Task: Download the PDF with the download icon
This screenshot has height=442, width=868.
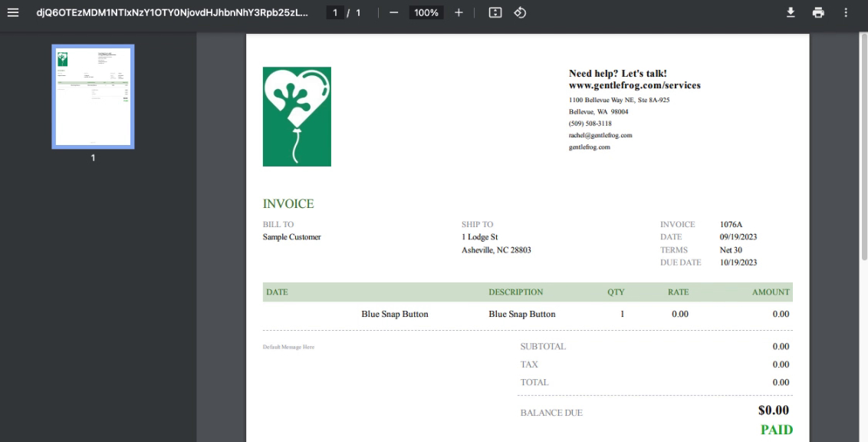Action: tap(791, 12)
